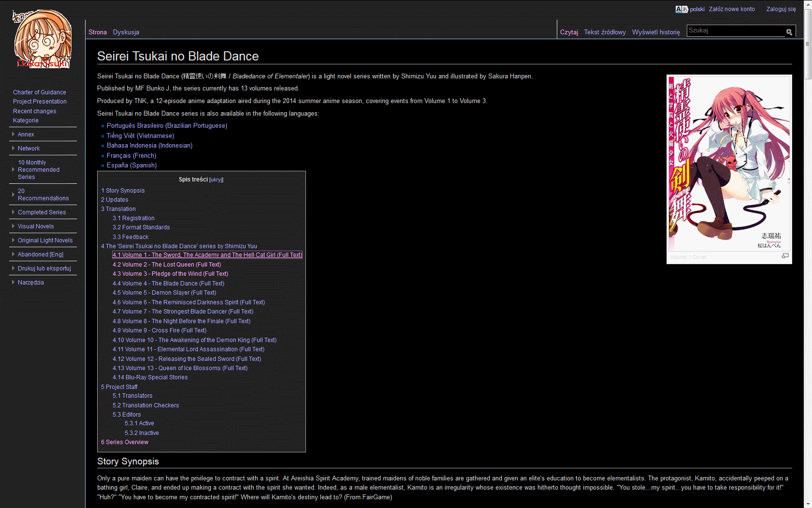Click the Baka-Tsuki site logo
The image size is (812, 508).
(43, 40)
